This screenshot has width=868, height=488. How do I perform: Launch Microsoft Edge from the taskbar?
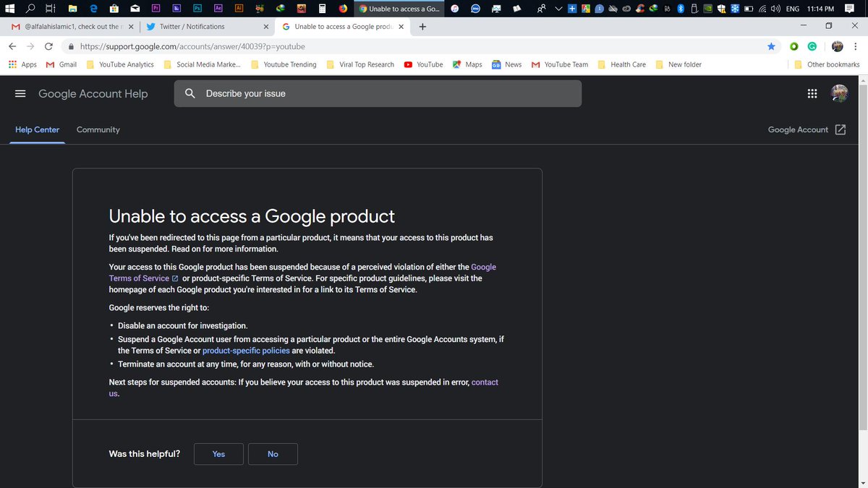tap(93, 9)
